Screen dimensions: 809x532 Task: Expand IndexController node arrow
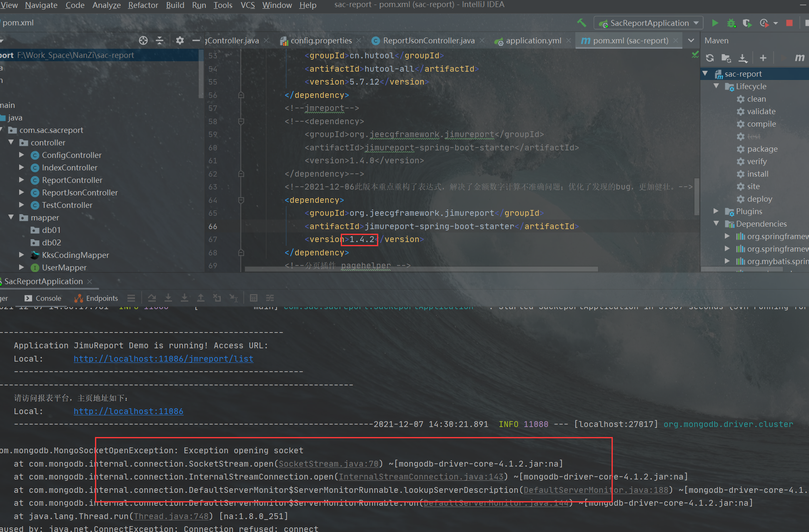[22, 167]
